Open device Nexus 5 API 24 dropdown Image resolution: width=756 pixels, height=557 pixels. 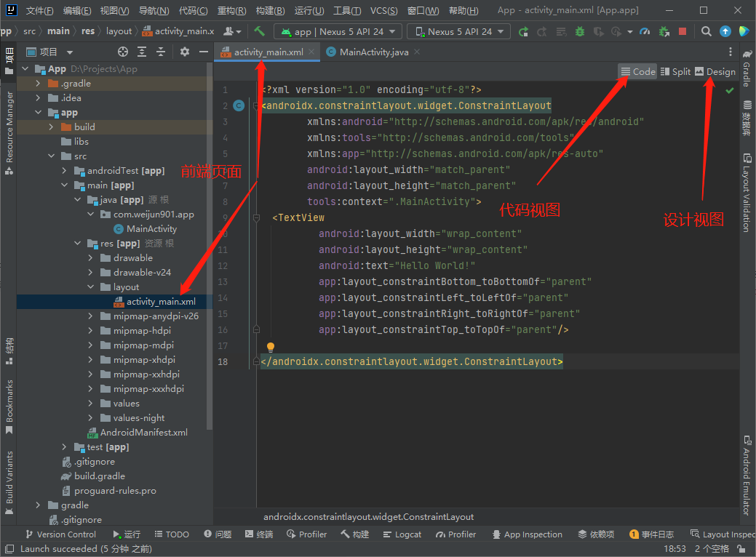(458, 32)
